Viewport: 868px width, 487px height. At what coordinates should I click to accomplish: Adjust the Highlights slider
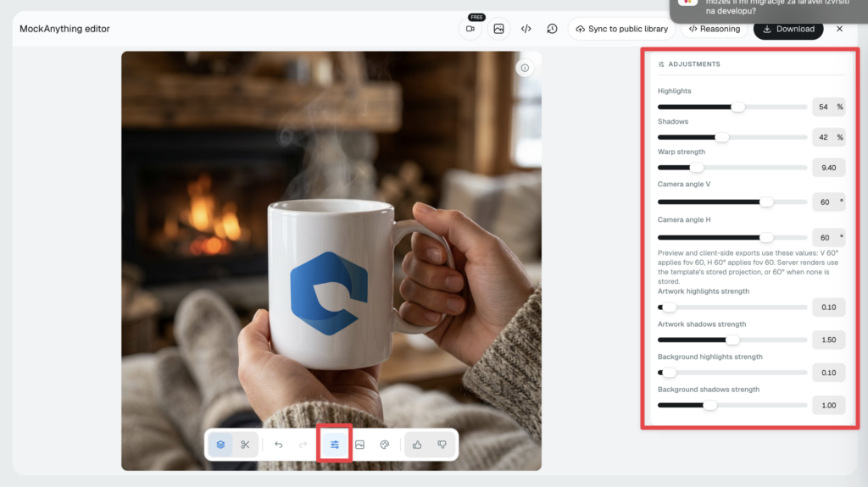(x=732, y=107)
